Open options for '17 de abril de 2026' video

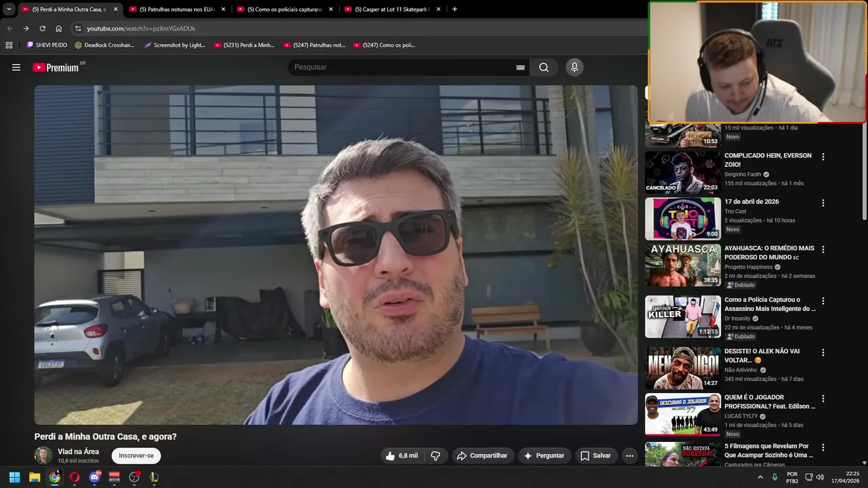pos(823,203)
